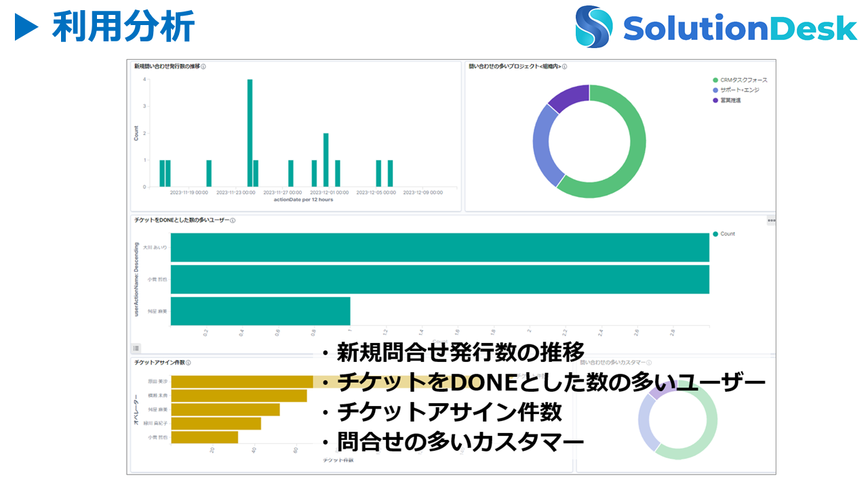Click the purple 営業推進 legend color dot
This screenshot has height=488, width=868.
pyautogui.click(x=715, y=100)
